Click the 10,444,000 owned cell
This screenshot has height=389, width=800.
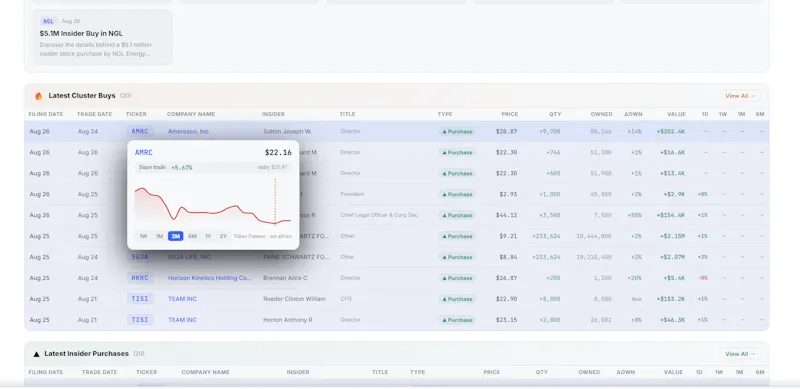click(594, 236)
